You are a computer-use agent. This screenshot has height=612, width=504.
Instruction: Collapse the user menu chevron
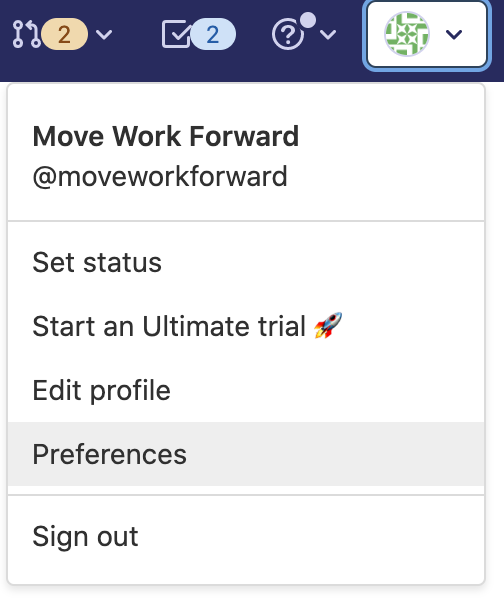point(454,35)
